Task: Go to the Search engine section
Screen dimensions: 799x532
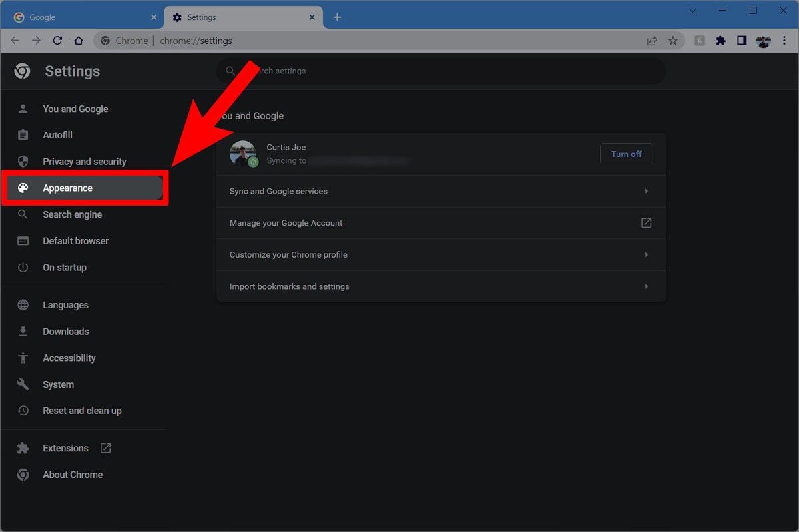Action: 72,214
